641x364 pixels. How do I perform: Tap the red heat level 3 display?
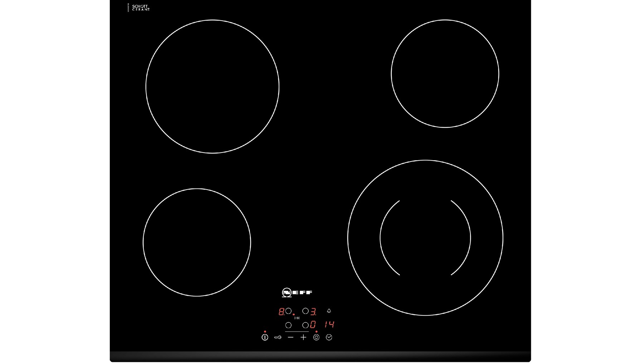click(313, 312)
